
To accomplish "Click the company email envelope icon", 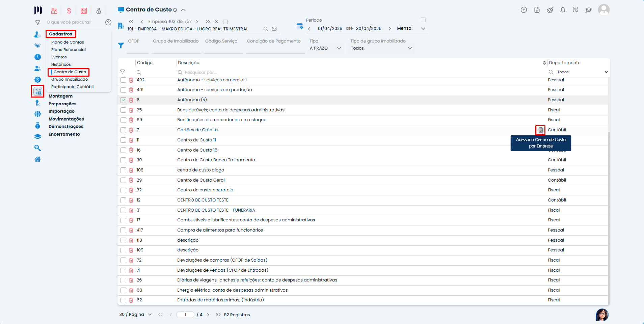I will coord(274,29).
